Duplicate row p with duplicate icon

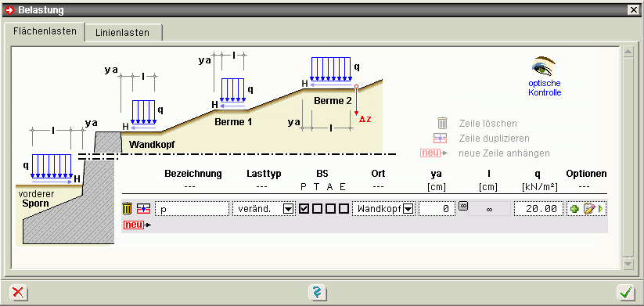[144, 209]
